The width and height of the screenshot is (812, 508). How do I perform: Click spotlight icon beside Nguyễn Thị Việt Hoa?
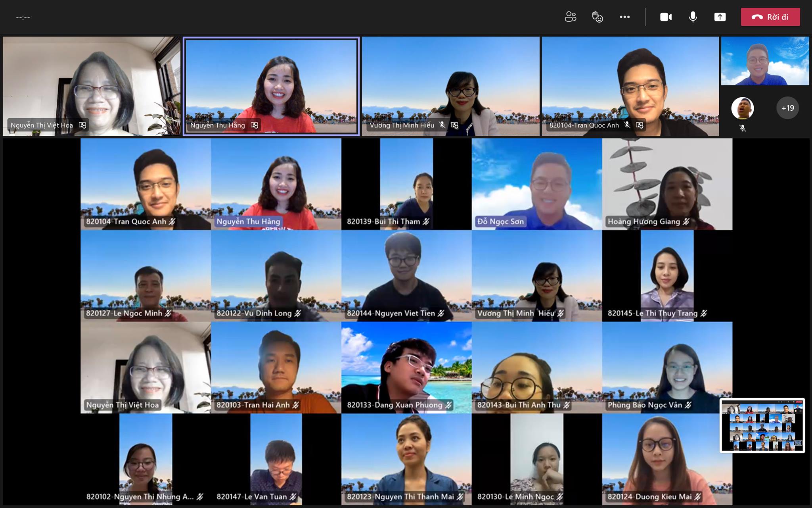[82, 125]
